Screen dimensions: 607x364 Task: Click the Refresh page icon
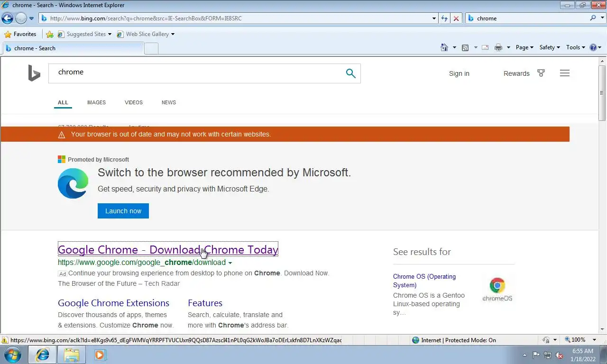(444, 18)
